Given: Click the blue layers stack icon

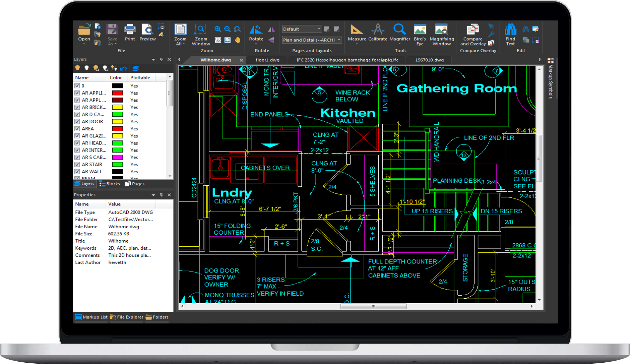Looking at the screenshot, I should 136,68.
